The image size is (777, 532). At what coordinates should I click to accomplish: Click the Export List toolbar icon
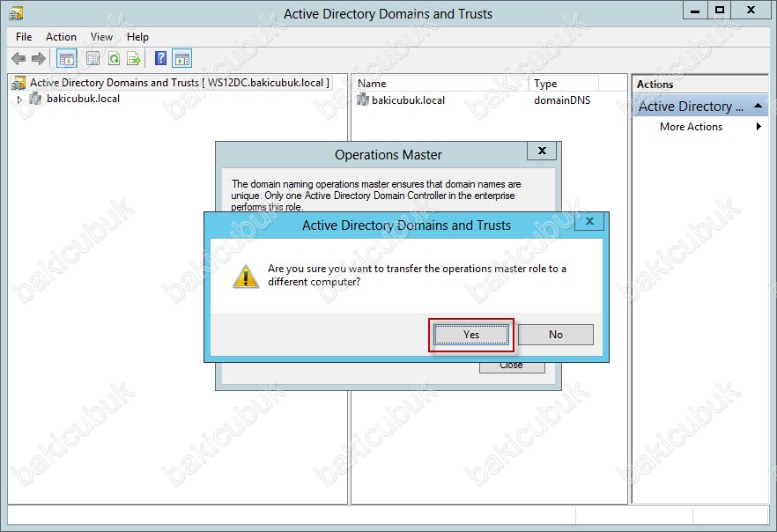tap(134, 59)
